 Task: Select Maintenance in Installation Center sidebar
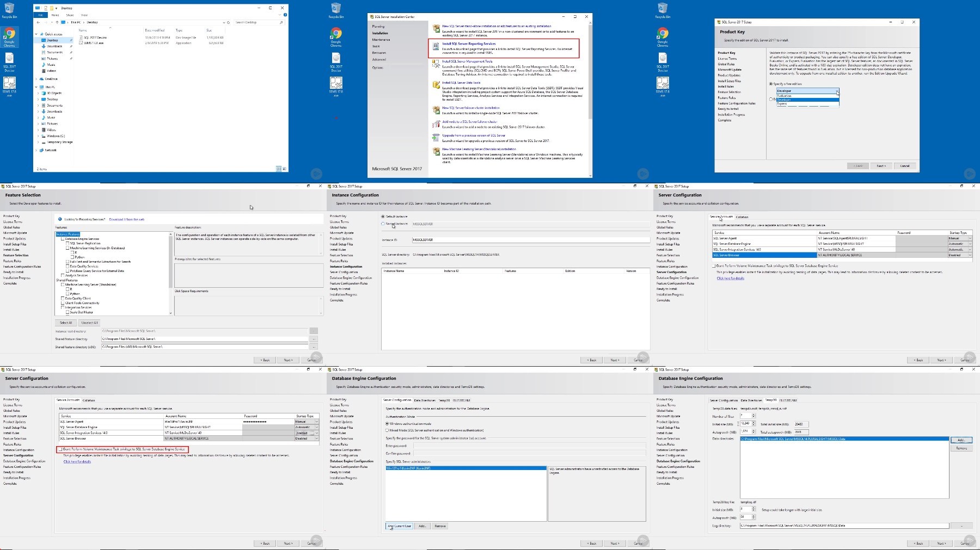[x=381, y=40]
